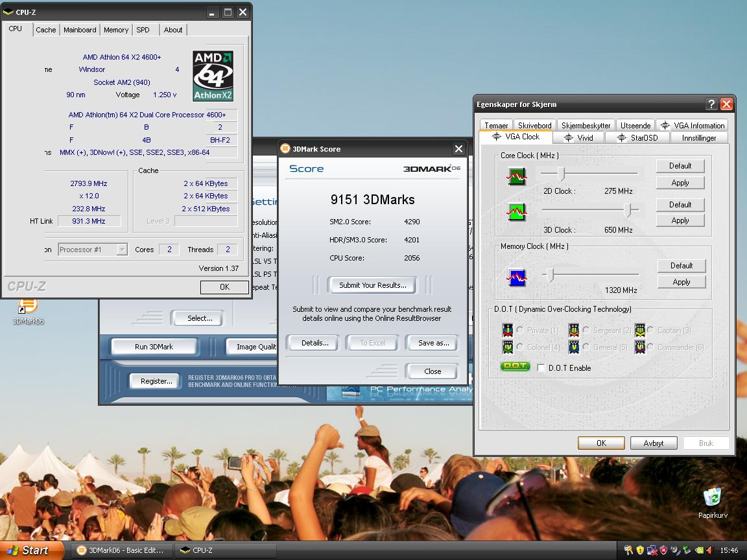Click the 2D core clock graph icon

[516, 177]
